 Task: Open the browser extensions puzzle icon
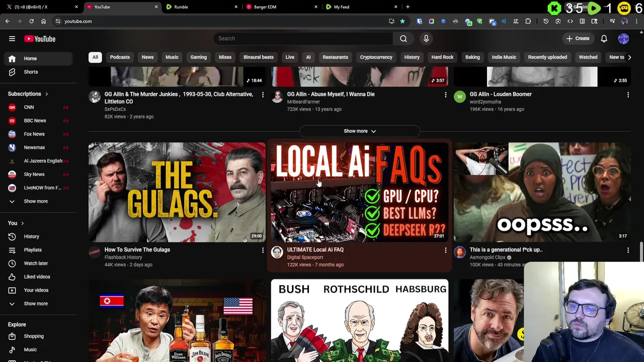tap(528, 21)
